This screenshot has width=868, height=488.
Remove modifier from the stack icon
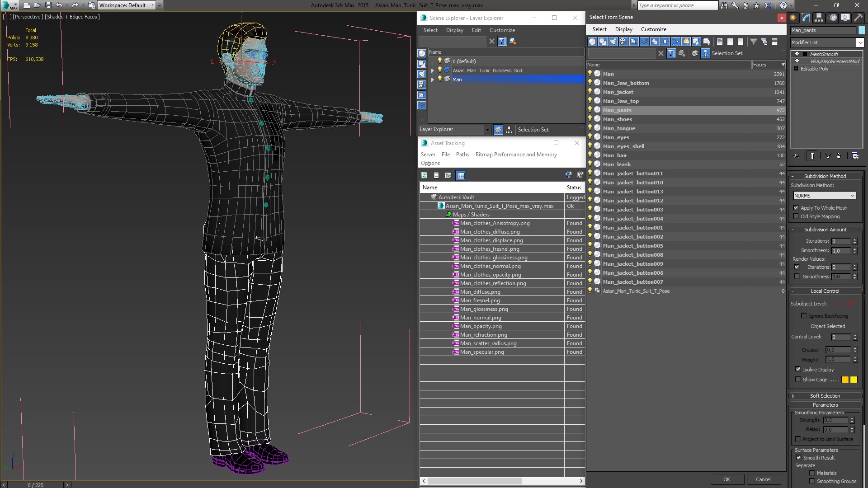(x=839, y=155)
